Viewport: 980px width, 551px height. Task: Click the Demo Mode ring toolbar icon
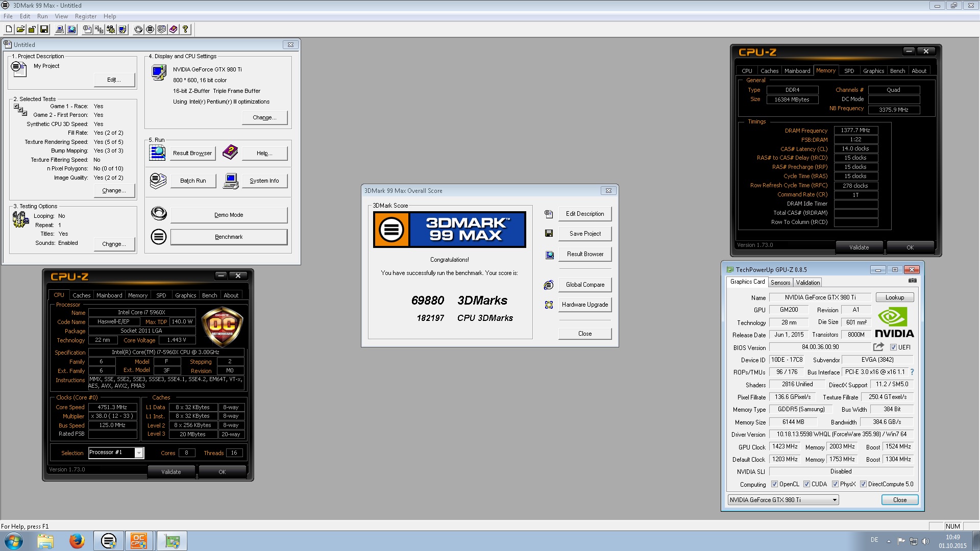(138, 29)
